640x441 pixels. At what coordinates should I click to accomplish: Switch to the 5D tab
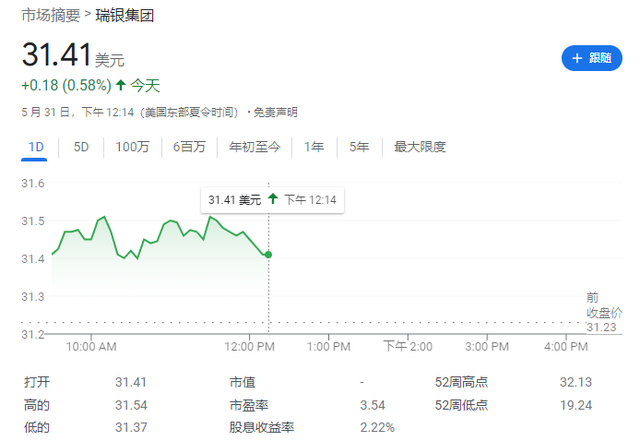click(x=81, y=147)
